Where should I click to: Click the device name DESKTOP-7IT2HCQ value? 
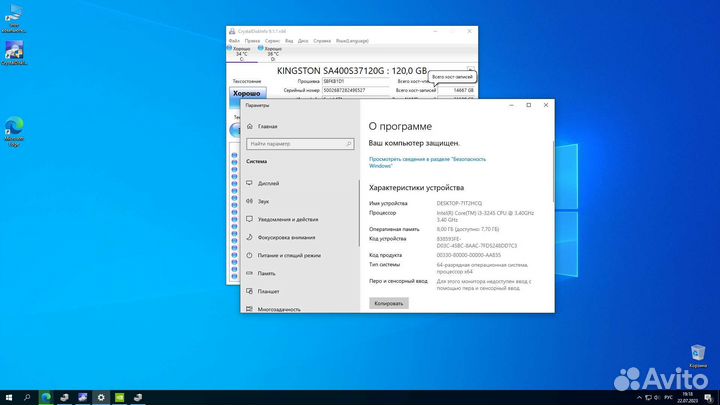(x=459, y=203)
